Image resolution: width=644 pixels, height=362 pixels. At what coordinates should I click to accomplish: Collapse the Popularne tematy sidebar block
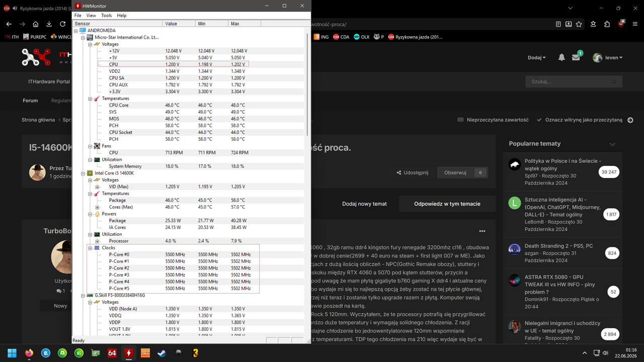pyautogui.click(x=612, y=144)
